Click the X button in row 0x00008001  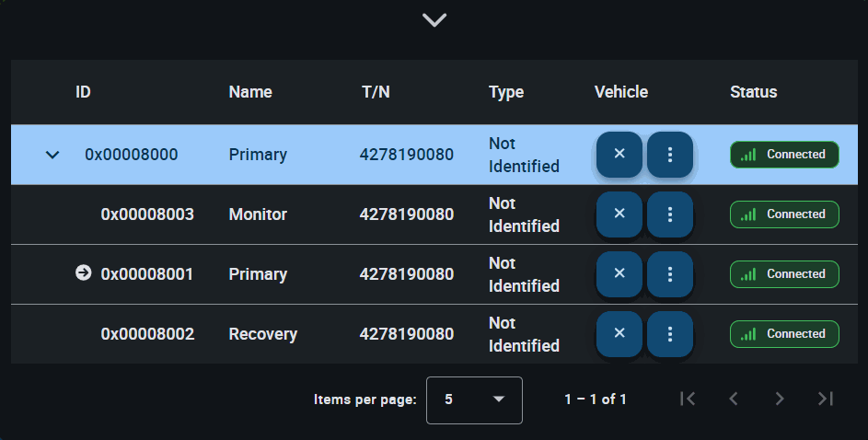click(x=619, y=274)
